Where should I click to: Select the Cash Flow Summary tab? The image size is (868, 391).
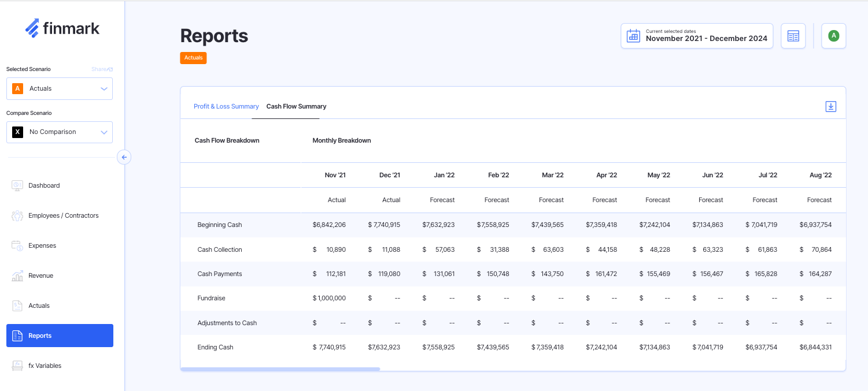(296, 106)
